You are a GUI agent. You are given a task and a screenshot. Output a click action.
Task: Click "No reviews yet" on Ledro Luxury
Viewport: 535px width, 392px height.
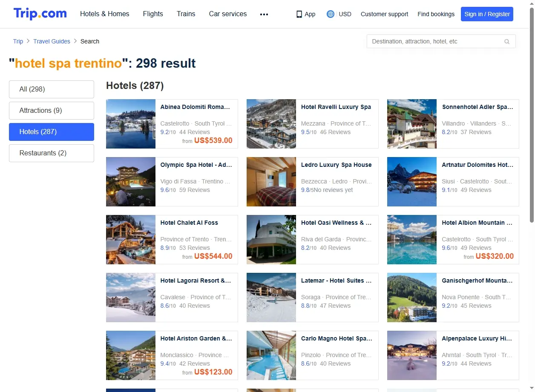coord(334,190)
